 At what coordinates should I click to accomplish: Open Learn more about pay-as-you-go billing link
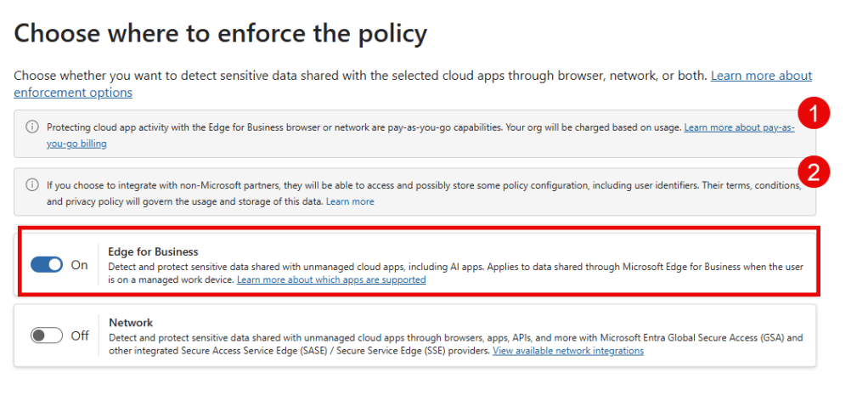coord(739,127)
